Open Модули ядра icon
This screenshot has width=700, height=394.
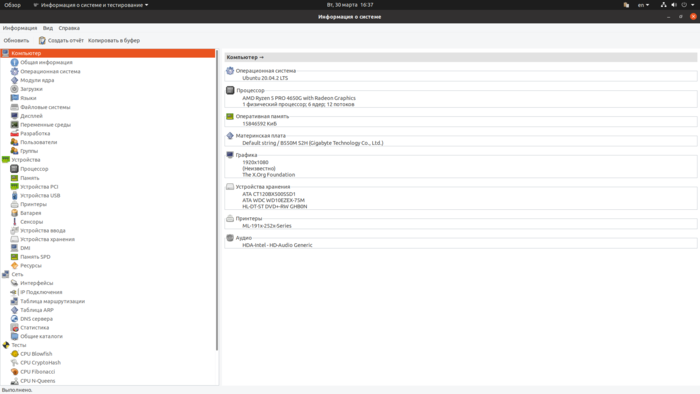14,80
